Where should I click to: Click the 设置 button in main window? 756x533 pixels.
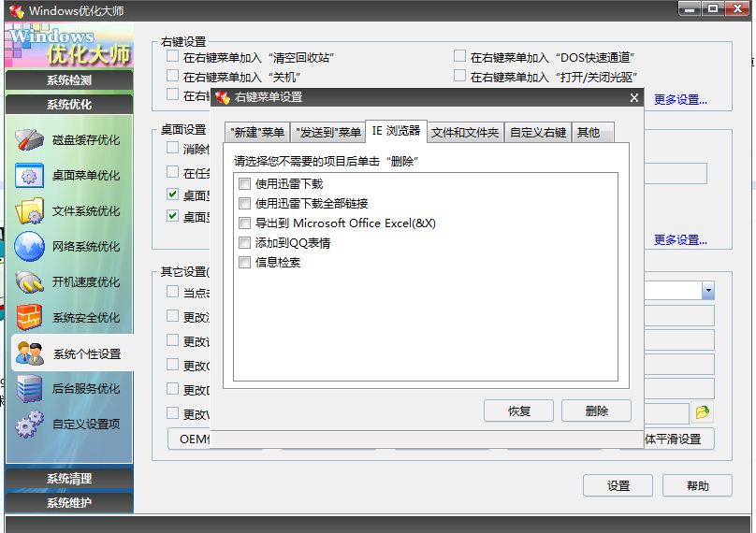click(618, 485)
